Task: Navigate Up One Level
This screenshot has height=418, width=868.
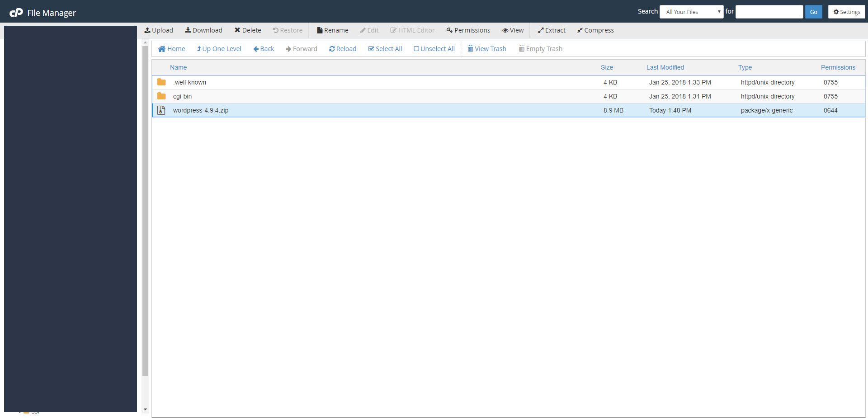Action: tap(219, 49)
